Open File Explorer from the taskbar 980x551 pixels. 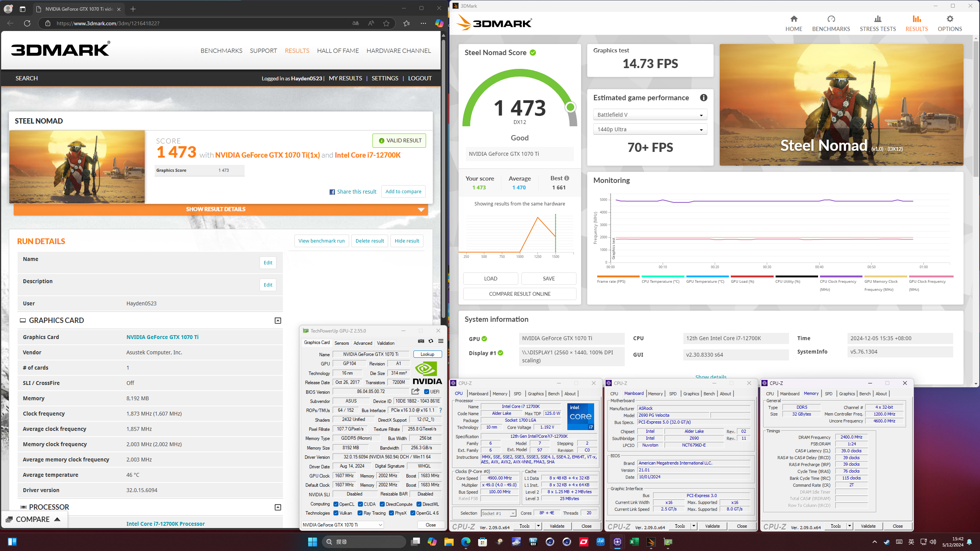click(x=449, y=541)
